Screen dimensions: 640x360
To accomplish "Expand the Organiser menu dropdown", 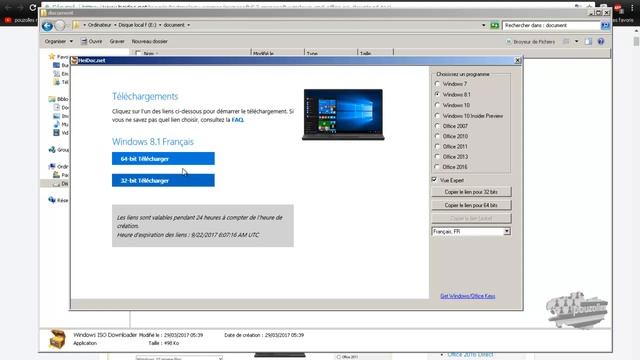I will (x=71, y=41).
